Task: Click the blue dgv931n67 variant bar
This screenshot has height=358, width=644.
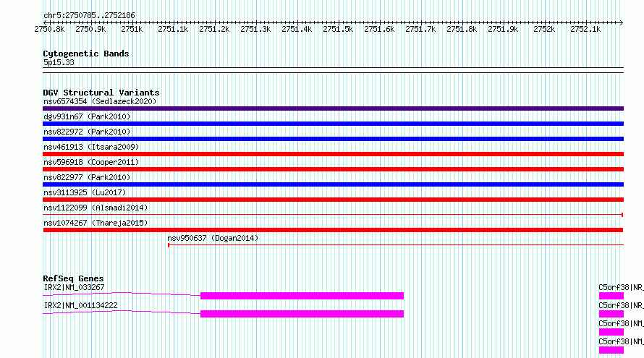Action: click(333, 124)
